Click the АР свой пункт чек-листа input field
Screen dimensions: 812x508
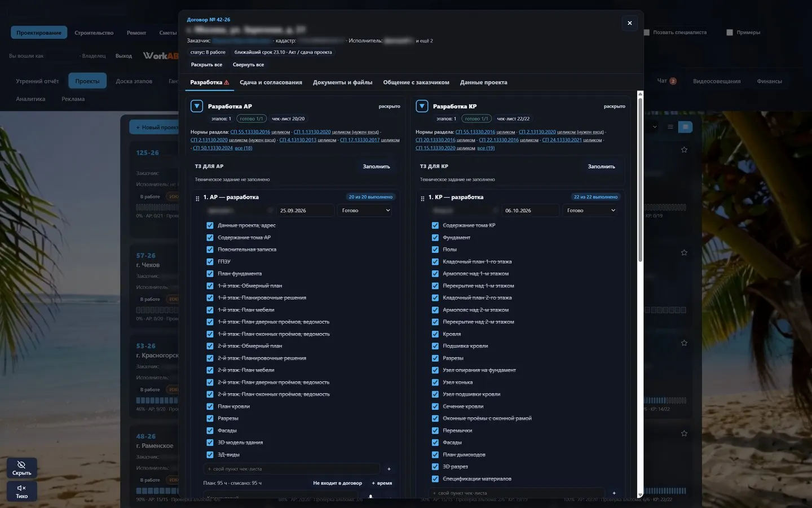pyautogui.click(x=292, y=469)
